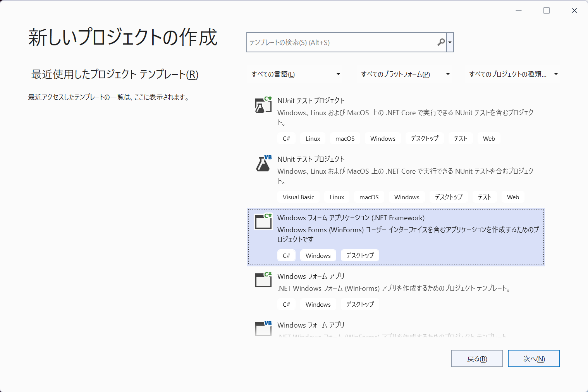588x392 pixels.
Task: Select the VB Windows フォーム アプリ title
Action: pyautogui.click(x=311, y=325)
